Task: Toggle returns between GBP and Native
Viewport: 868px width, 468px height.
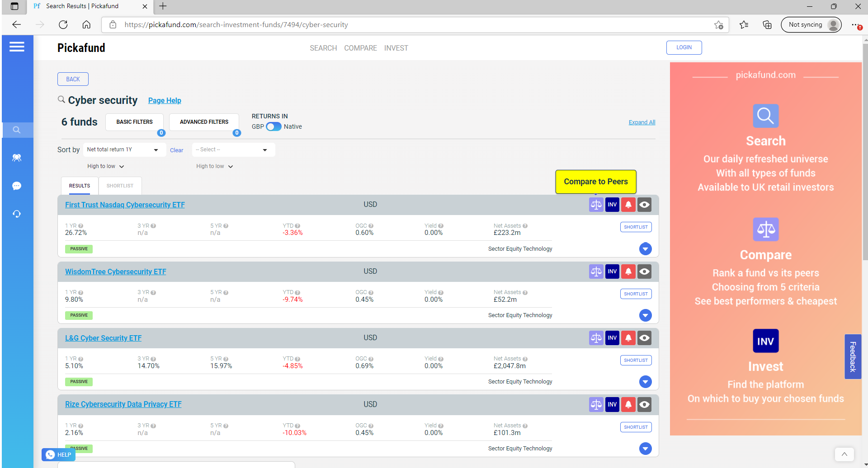Action: tap(274, 127)
